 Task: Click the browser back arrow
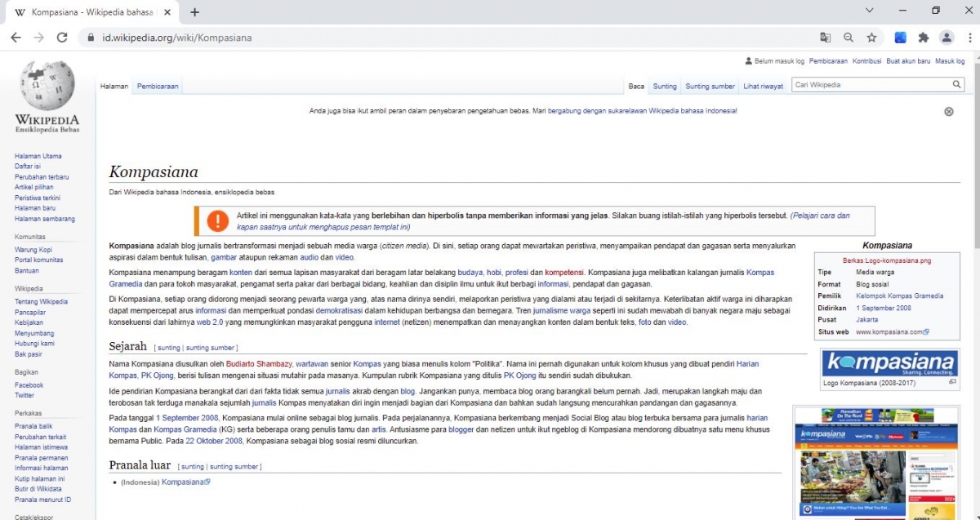tap(16, 38)
